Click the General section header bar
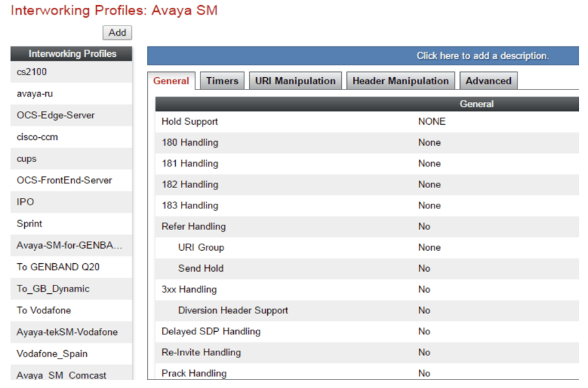Image resolution: width=588 pixels, height=388 pixels. pos(367,104)
